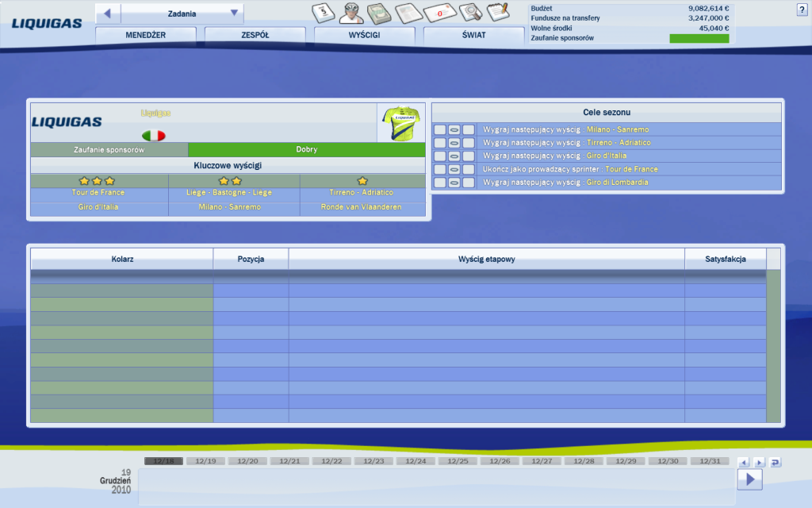Toggle middle oval box for Giro di Lombardia goal

(x=454, y=183)
